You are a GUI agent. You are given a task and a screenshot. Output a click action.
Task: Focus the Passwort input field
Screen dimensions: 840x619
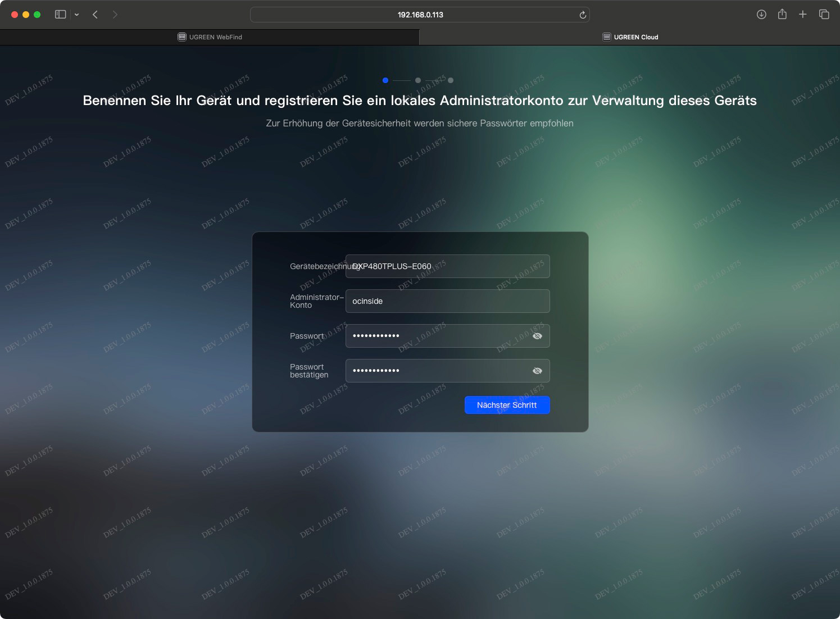447,336
